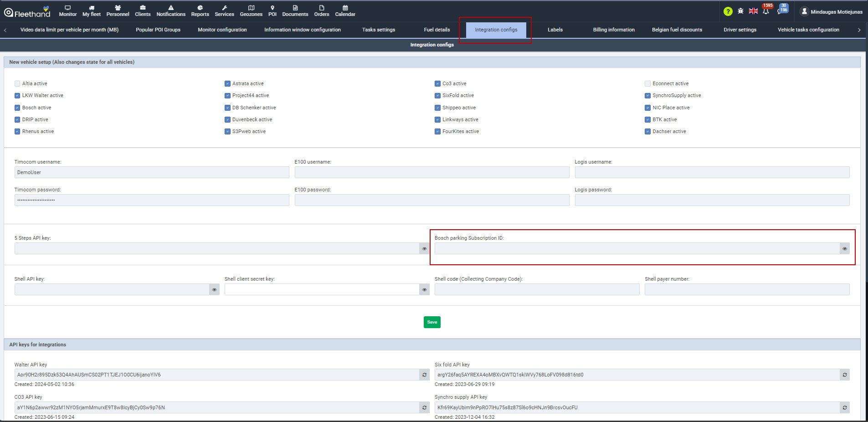Open Billing information tab

(614, 30)
